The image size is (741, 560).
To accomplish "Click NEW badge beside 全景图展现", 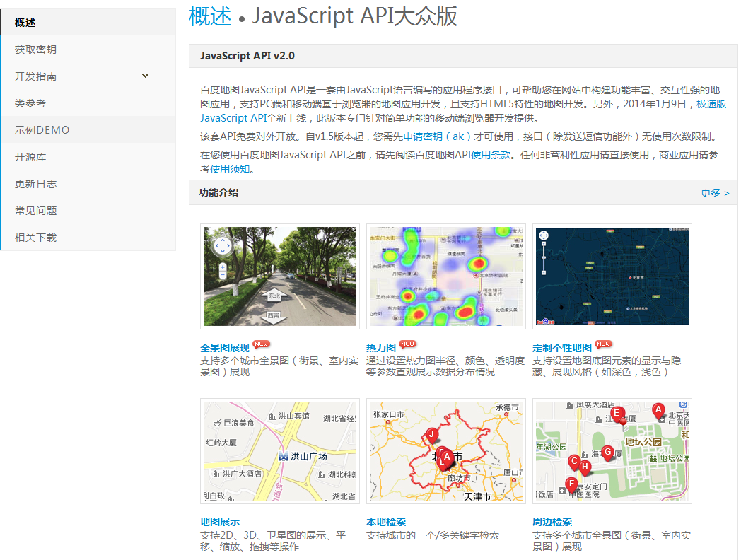I will [x=262, y=344].
